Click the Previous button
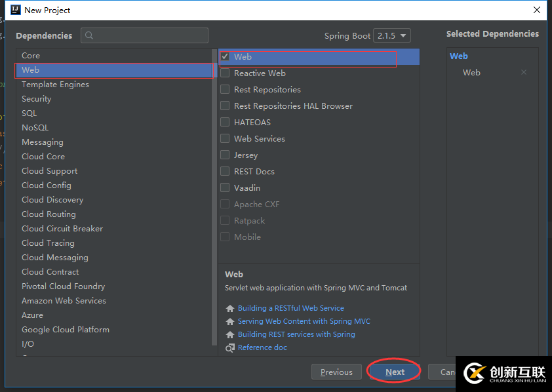Screen dimensions: 552x392 [x=336, y=372]
